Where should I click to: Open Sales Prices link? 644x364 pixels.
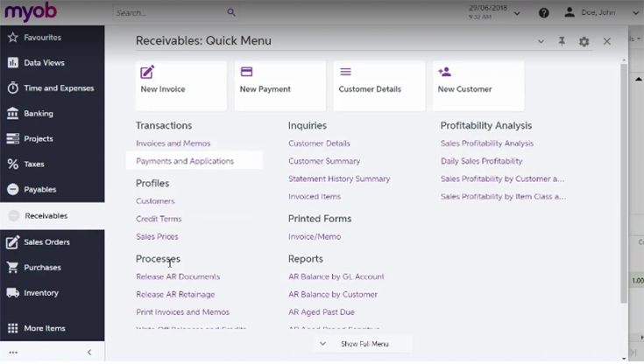(x=157, y=237)
